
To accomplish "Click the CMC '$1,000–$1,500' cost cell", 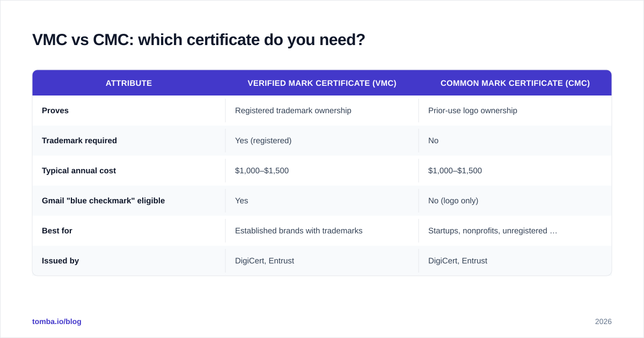I will click(455, 171).
